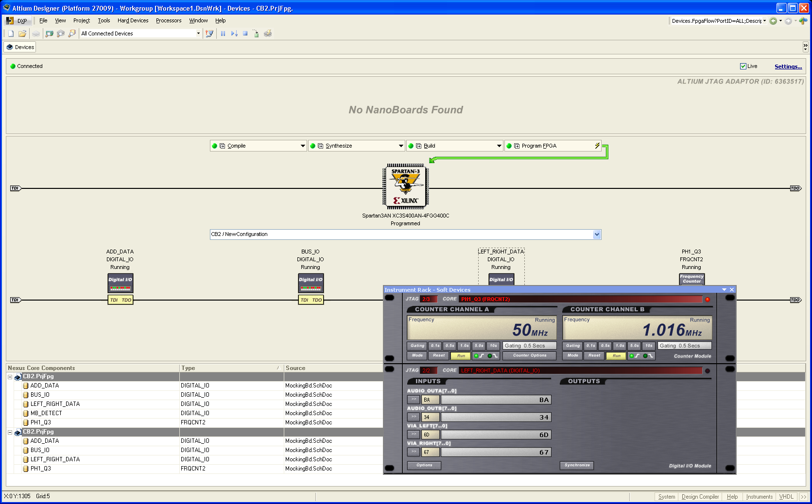This screenshot has width=812, height=504.
Task: Click the Program FPGA stage button
Action: [553, 146]
